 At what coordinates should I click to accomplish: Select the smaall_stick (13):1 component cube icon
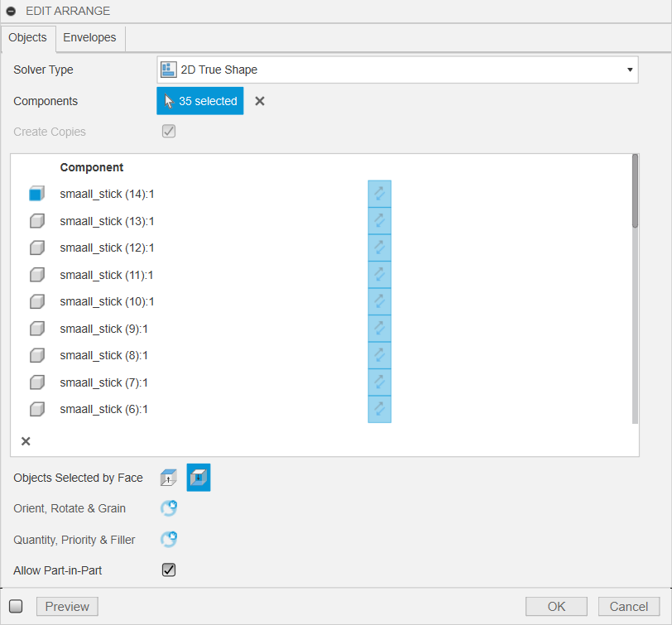pos(36,221)
